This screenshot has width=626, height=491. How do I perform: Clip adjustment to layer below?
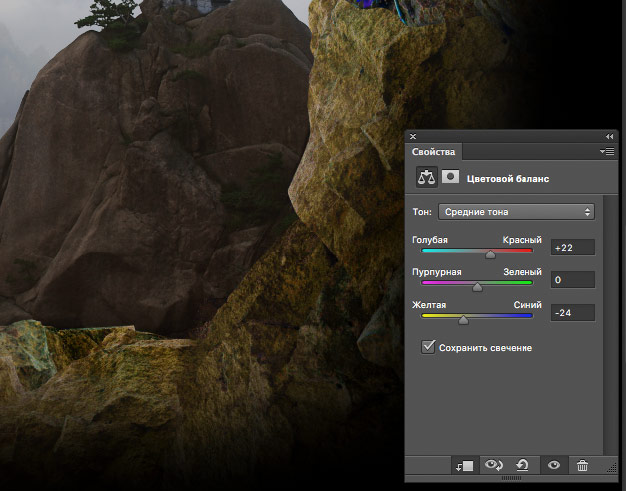pyautogui.click(x=465, y=465)
